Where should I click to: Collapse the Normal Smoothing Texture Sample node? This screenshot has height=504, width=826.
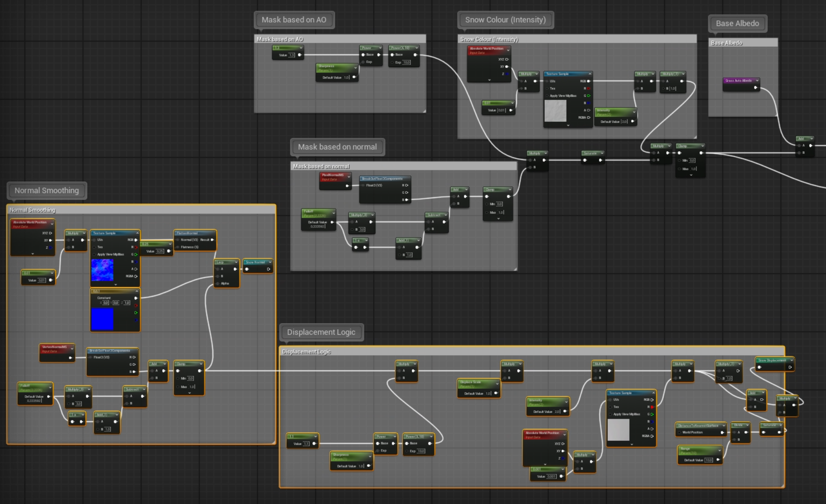click(137, 233)
